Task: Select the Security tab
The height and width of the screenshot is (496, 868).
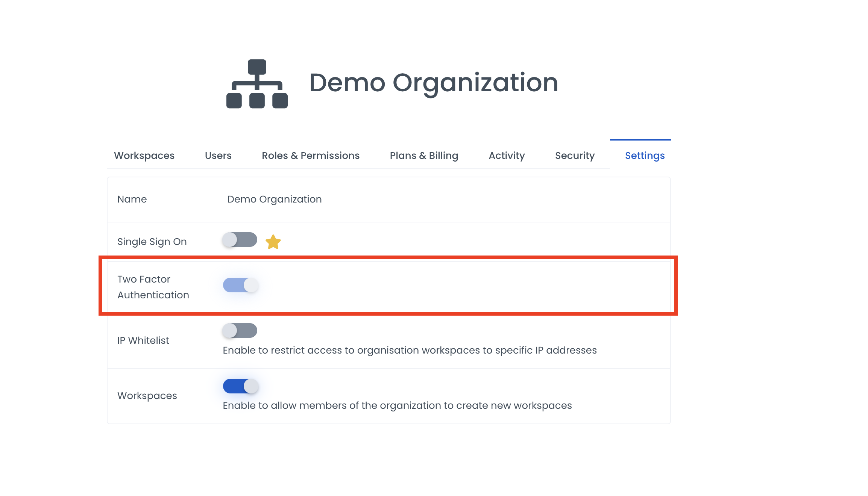Action: pyautogui.click(x=575, y=156)
